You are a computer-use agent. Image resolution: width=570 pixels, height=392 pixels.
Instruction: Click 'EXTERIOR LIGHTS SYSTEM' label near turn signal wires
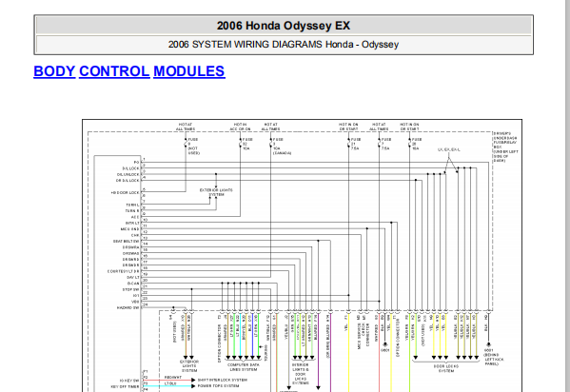[x=216, y=192]
